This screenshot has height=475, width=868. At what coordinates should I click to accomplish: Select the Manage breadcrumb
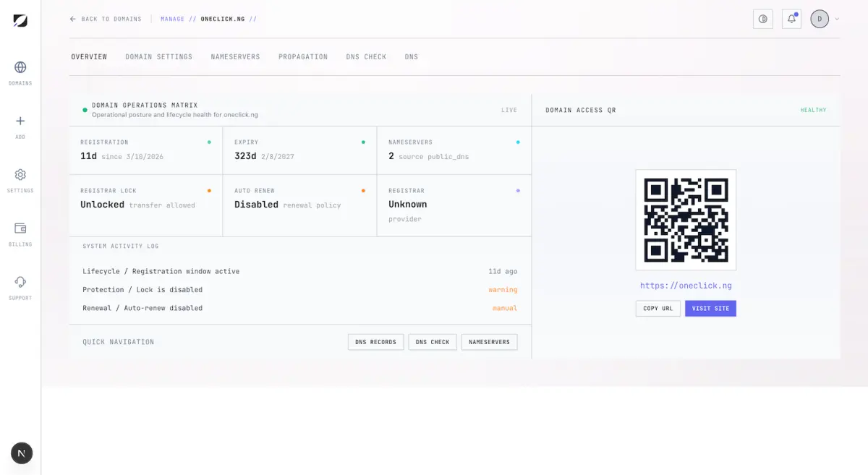click(x=173, y=19)
